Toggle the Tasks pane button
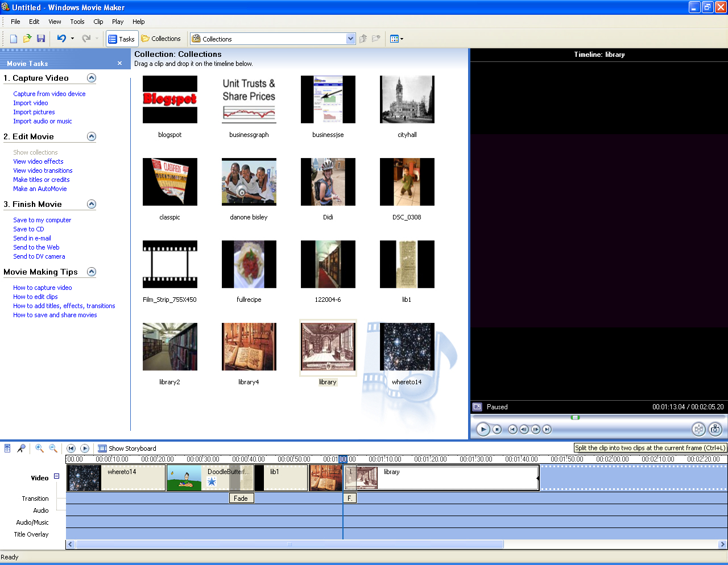The image size is (728, 565). click(x=122, y=39)
